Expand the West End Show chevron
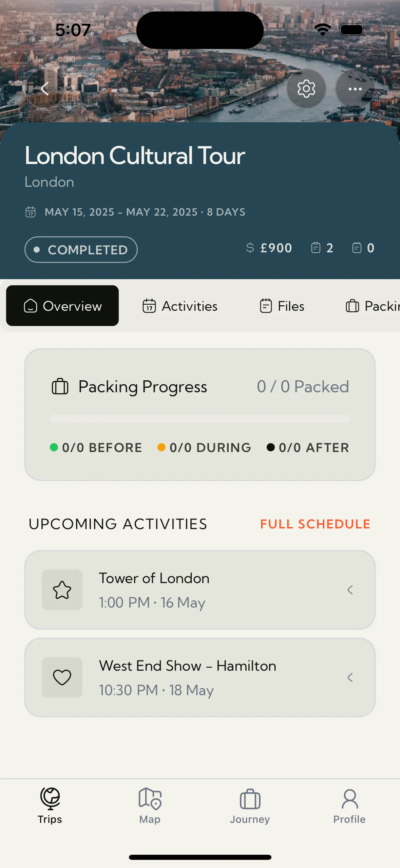 tap(350, 677)
